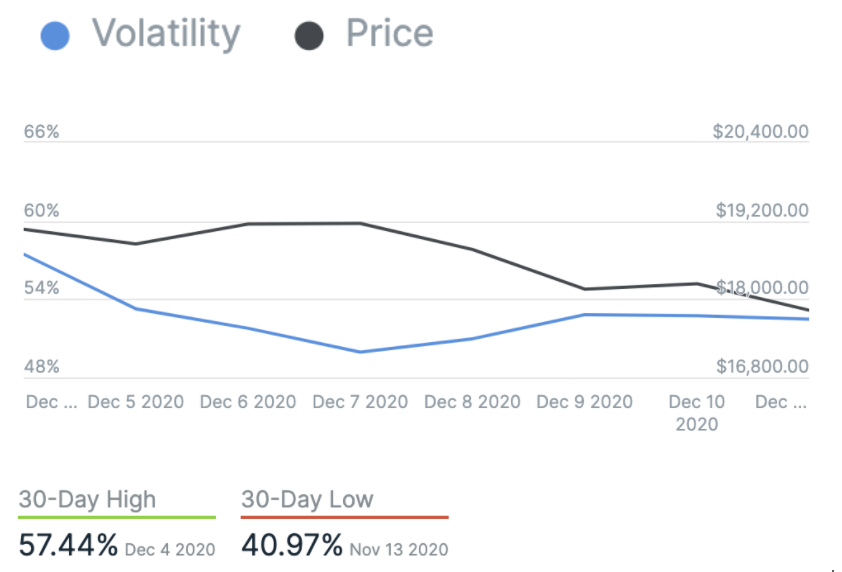Screen dimensions: 842x572
Task: Click the $19,200.00 price axis label
Action: [761, 211]
